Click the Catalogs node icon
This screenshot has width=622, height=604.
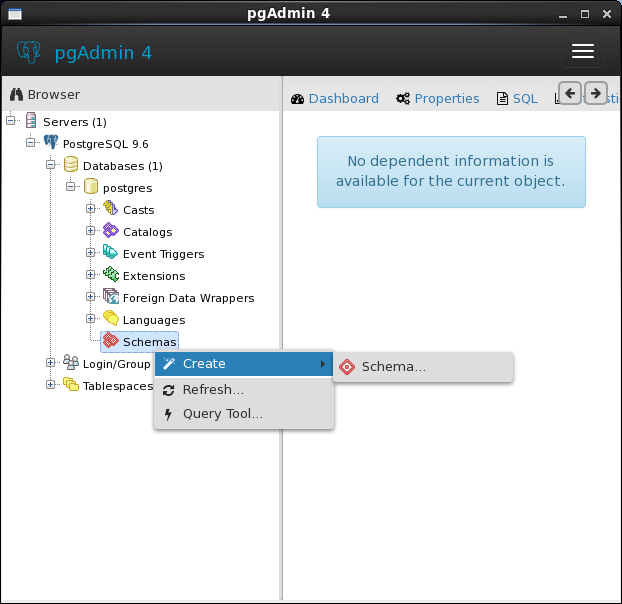tap(111, 230)
